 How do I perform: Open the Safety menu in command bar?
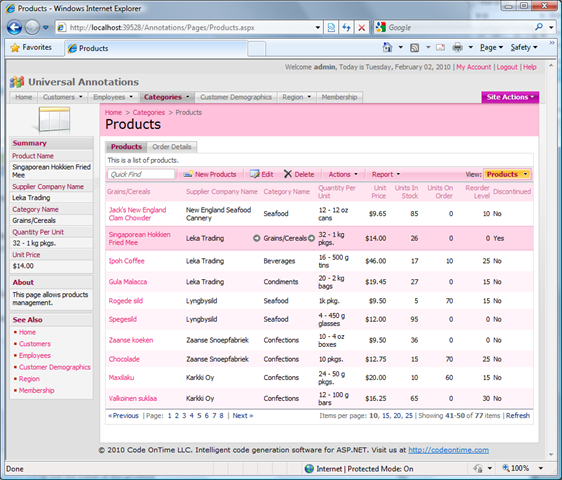[524, 47]
